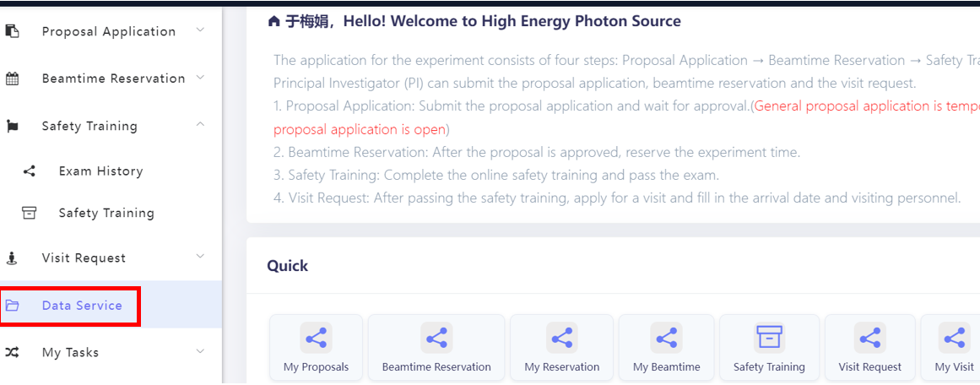Click the Proposal Application document icon
This screenshot has width=980, height=385.
[x=13, y=31]
